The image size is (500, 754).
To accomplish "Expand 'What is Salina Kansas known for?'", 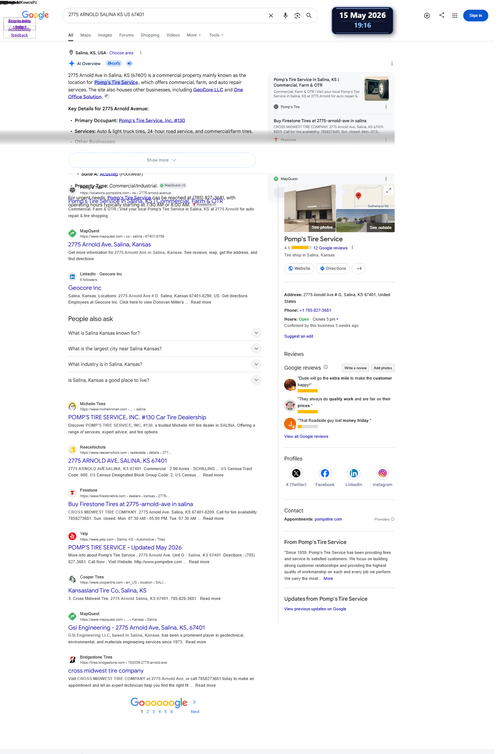I will (x=164, y=333).
